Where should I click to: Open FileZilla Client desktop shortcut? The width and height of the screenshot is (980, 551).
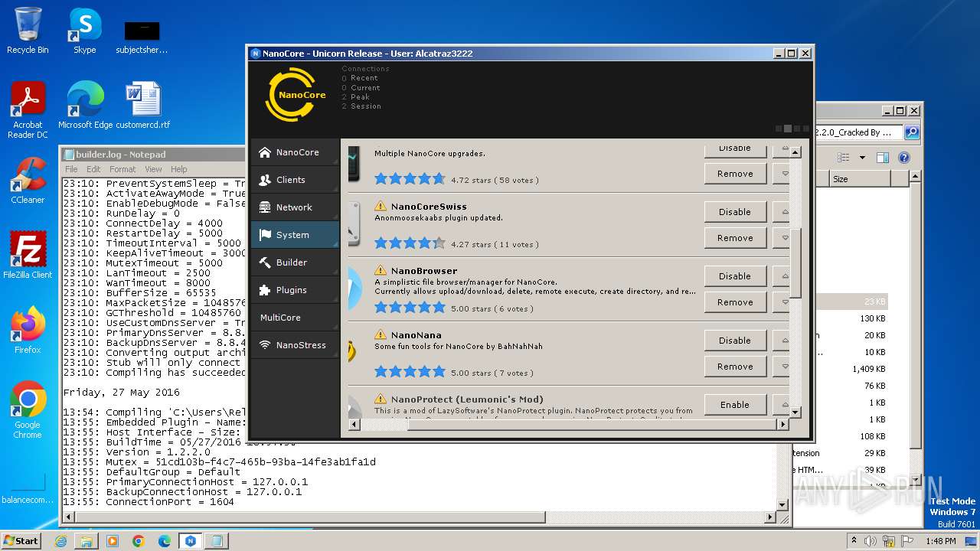click(28, 256)
